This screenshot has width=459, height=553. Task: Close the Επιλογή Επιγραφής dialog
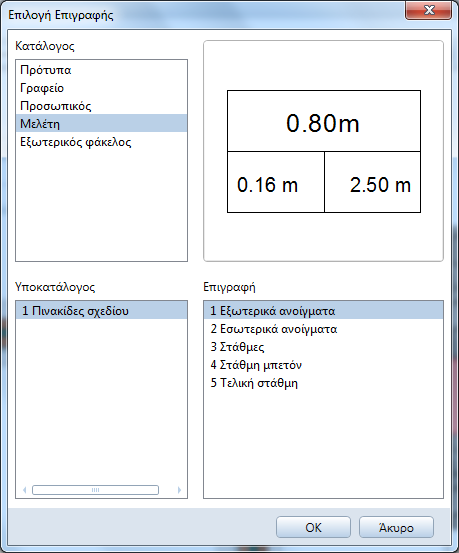pyautogui.click(x=428, y=10)
